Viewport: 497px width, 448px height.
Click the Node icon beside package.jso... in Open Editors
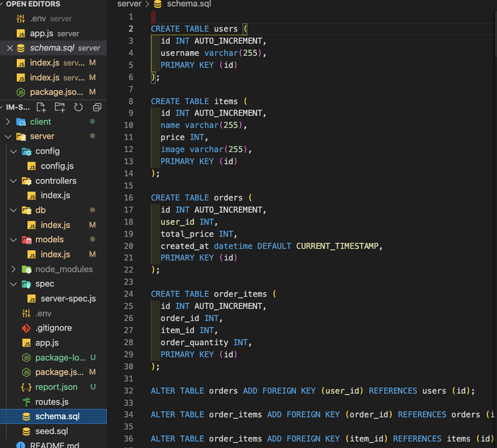pos(21,92)
